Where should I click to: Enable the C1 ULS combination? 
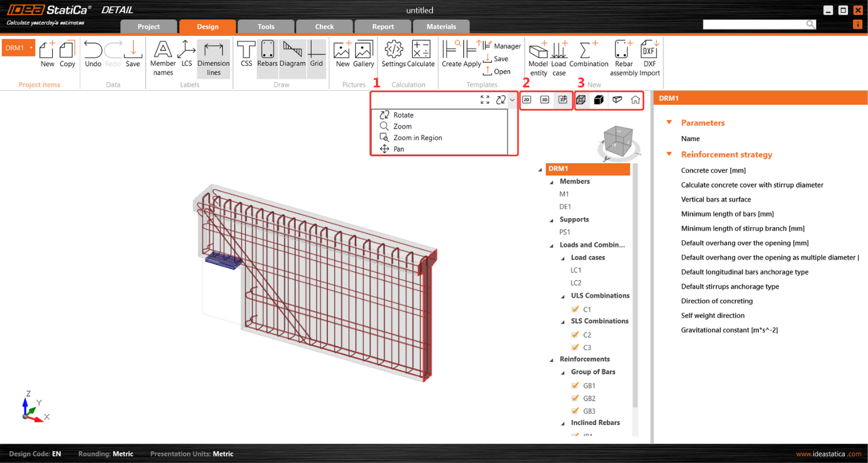tap(575, 309)
